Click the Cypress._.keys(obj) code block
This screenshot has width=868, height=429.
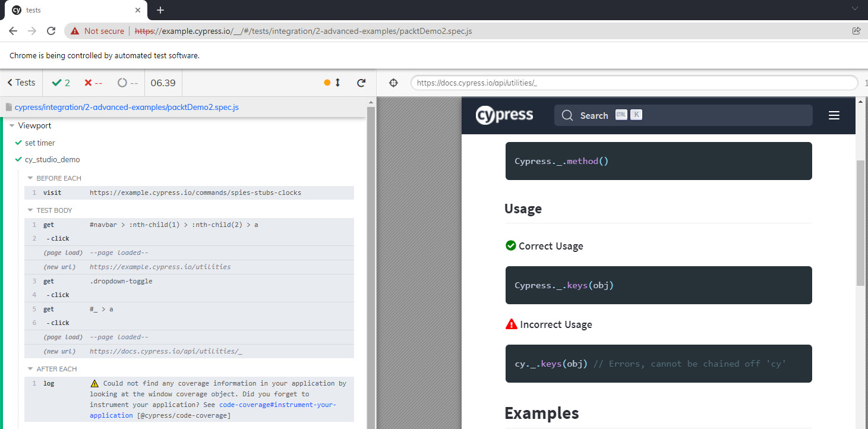(x=658, y=285)
